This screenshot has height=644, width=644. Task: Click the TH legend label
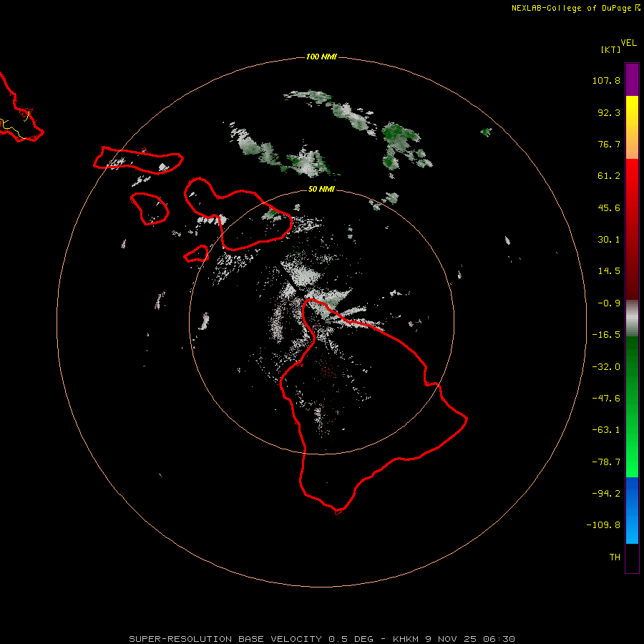point(615,557)
